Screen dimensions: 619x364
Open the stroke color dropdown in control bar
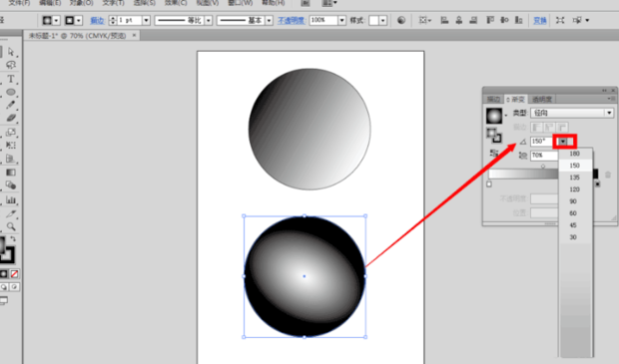(79, 21)
